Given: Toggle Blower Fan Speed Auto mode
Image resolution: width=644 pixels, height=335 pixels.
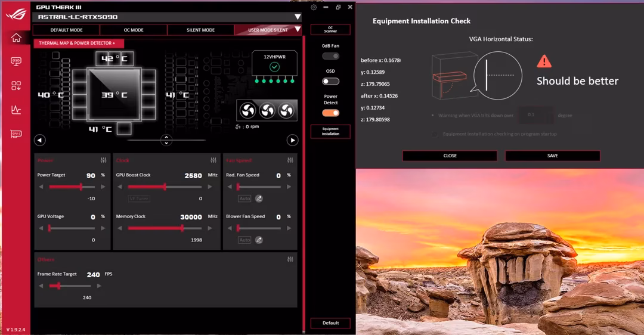Looking at the screenshot, I should click(x=245, y=240).
